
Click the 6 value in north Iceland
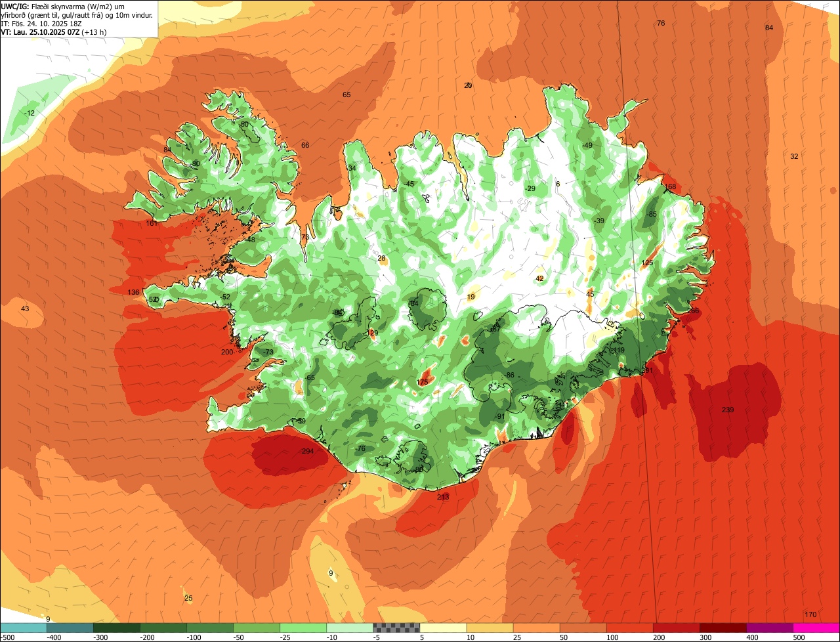558,184
